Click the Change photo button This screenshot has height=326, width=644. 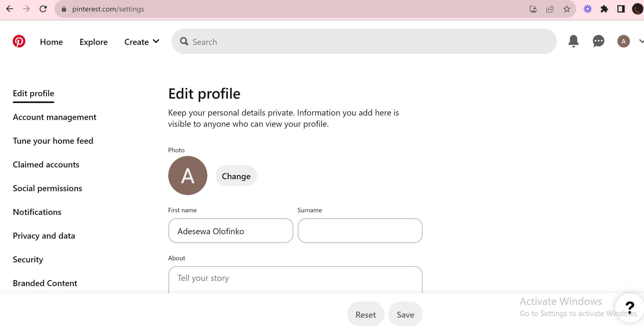pos(236,176)
